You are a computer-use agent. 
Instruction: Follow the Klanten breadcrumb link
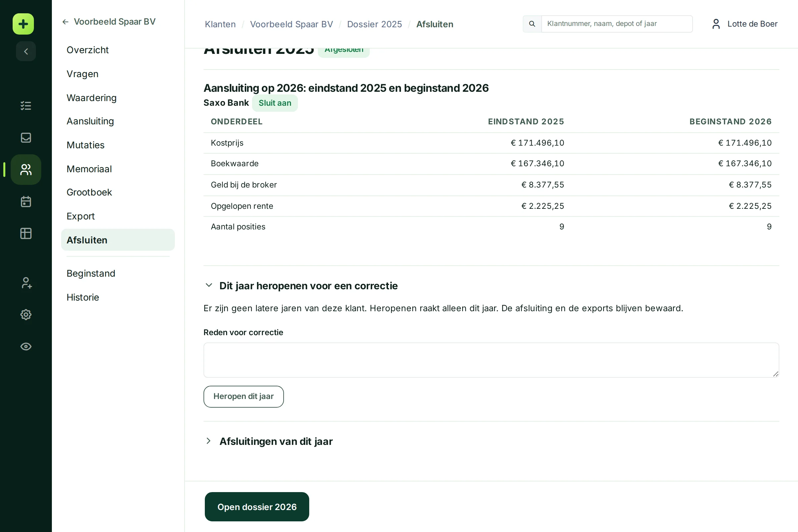tap(220, 24)
